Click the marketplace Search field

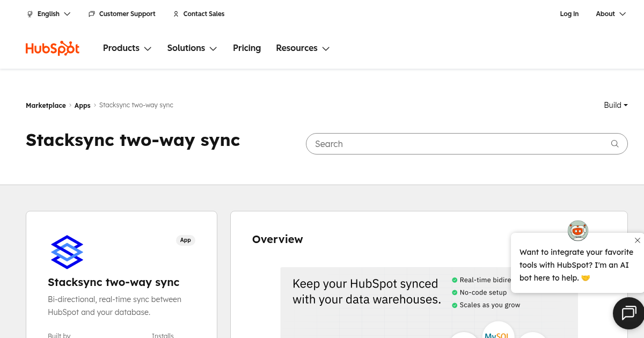click(x=466, y=144)
